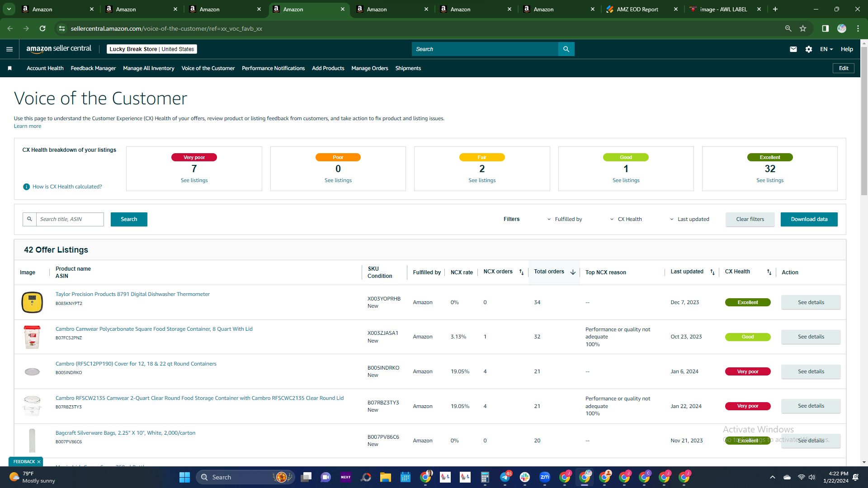
Task: See listings under Very poor
Action: point(194,180)
